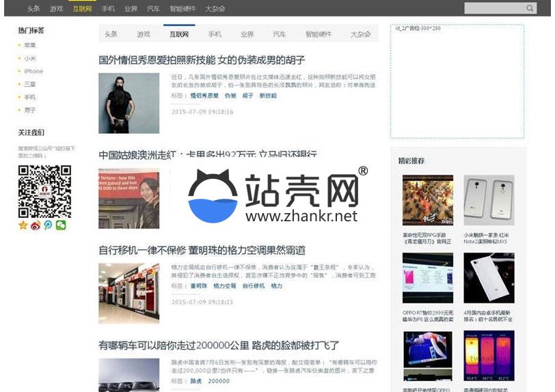Open the thermal phone image thumbnail
The height and width of the screenshot is (392, 555).
pos(489,356)
